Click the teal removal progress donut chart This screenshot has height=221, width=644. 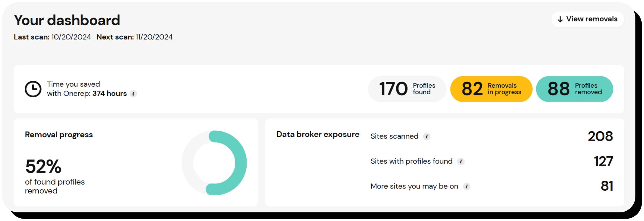coord(214,163)
